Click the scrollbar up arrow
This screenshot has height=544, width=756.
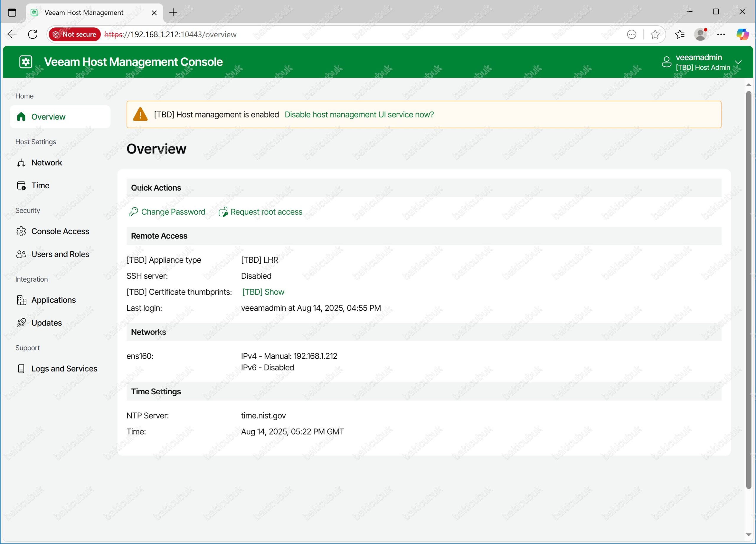point(749,85)
